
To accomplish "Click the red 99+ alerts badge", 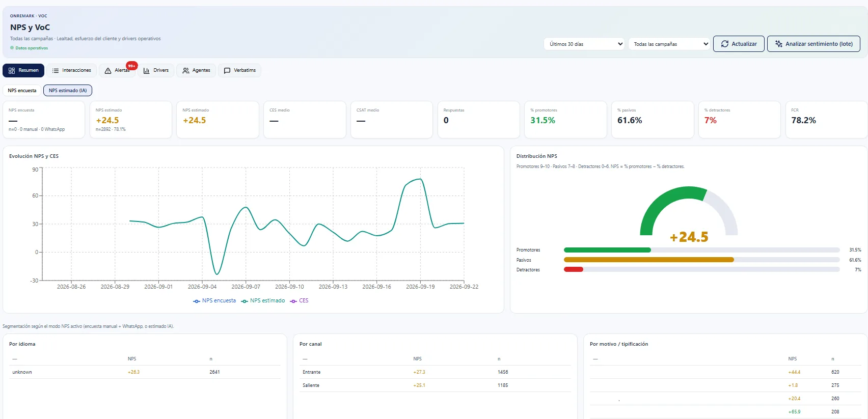I will 132,66.
